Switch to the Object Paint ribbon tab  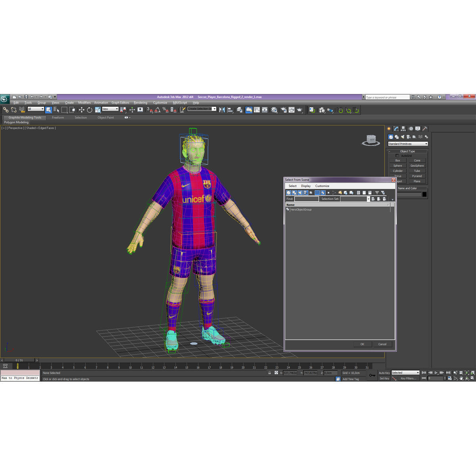pyautogui.click(x=106, y=117)
